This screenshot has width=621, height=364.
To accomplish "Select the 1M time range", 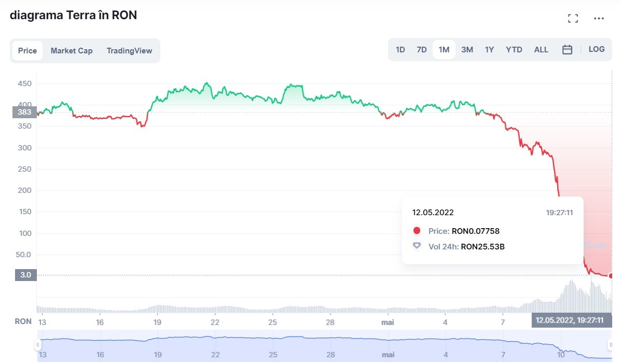I will coord(444,49).
